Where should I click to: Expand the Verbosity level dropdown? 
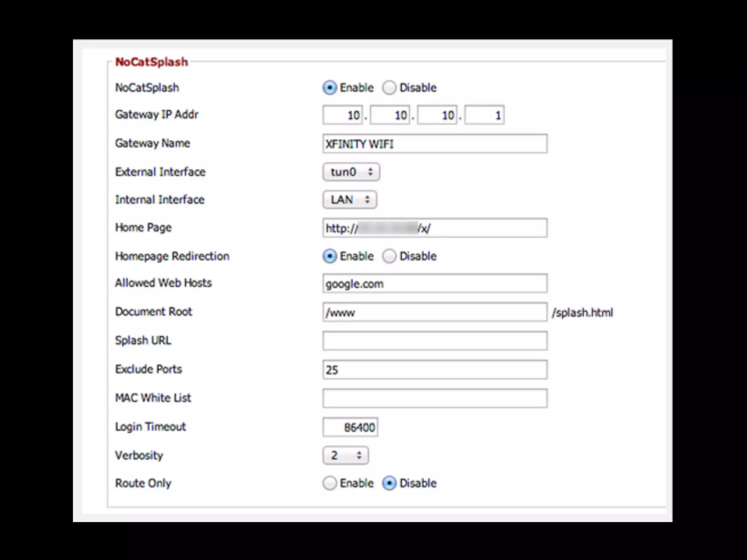345,455
